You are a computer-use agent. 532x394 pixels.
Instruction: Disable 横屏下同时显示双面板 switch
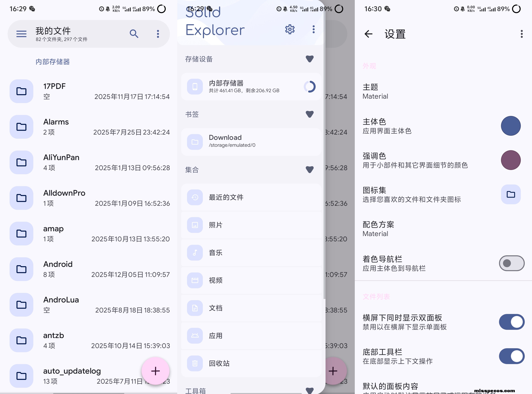tap(511, 322)
